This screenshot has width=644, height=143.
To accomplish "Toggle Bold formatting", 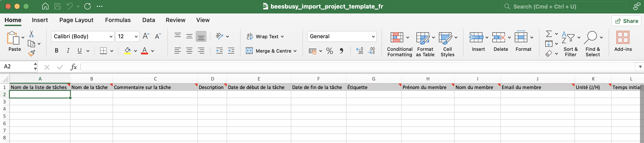I will coord(57,51).
